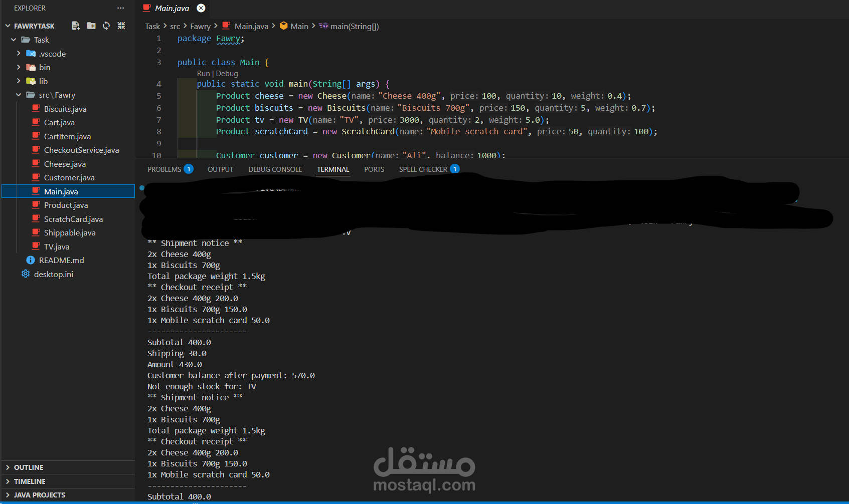Click the New Folder icon in Explorer
Image resolution: width=849 pixels, height=504 pixels.
(x=91, y=26)
